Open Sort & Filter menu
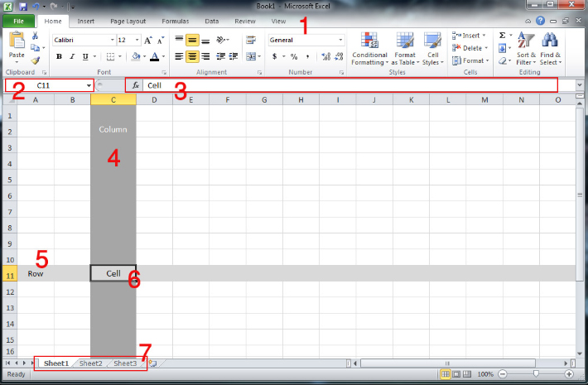Viewport: 588px width, 385px height. [x=526, y=49]
